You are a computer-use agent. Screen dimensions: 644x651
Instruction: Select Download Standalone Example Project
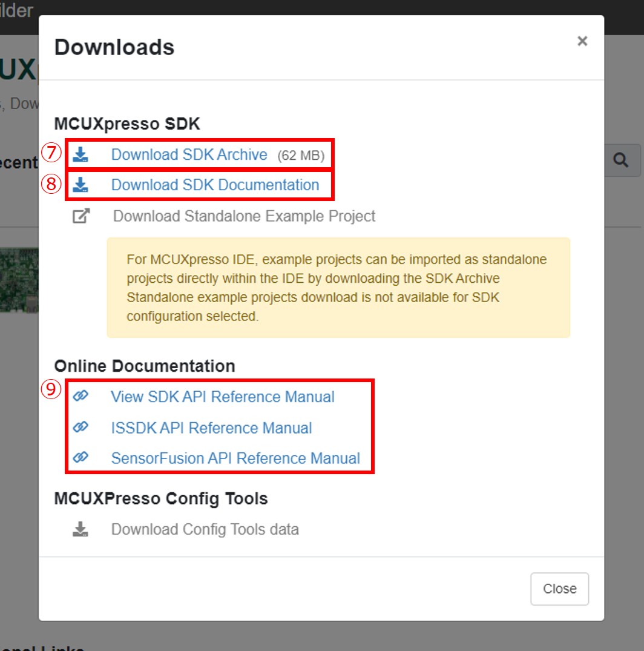(244, 216)
